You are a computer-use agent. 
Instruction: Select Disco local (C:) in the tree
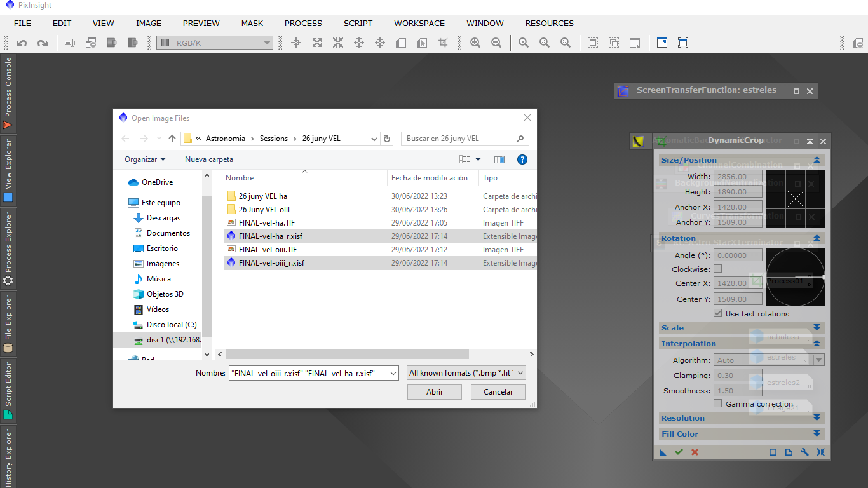pos(172,325)
